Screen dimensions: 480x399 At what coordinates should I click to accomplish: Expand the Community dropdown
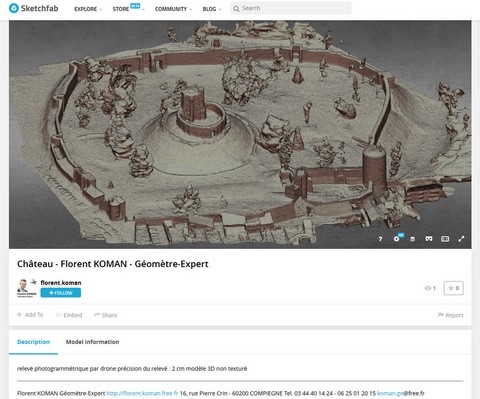click(x=173, y=9)
